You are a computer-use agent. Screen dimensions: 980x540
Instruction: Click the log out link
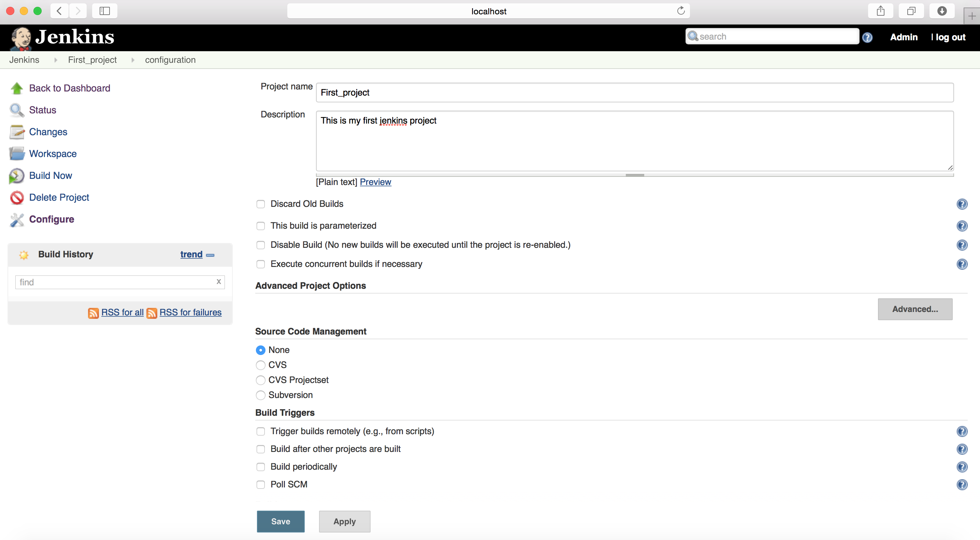[x=950, y=37]
